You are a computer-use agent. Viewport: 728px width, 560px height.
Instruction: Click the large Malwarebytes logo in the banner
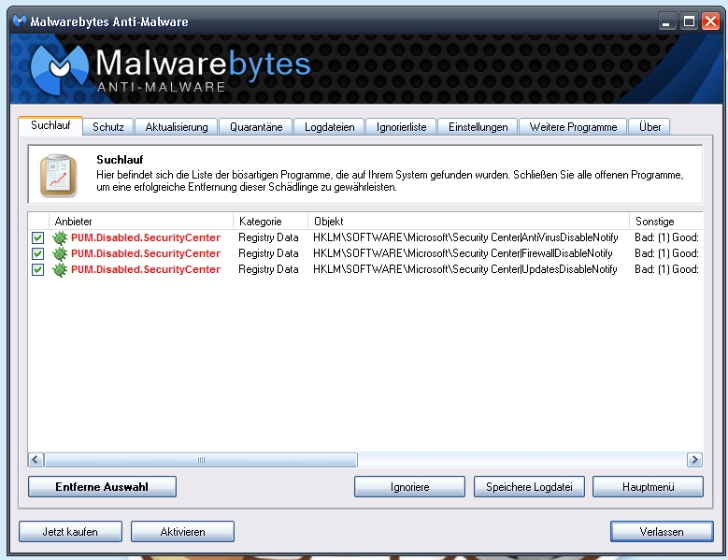[x=170, y=70]
